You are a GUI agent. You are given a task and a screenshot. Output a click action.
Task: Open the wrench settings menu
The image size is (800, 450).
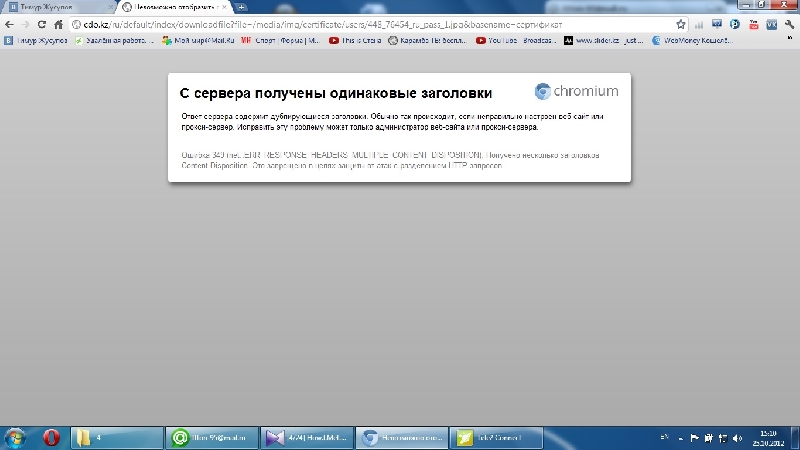click(x=788, y=24)
